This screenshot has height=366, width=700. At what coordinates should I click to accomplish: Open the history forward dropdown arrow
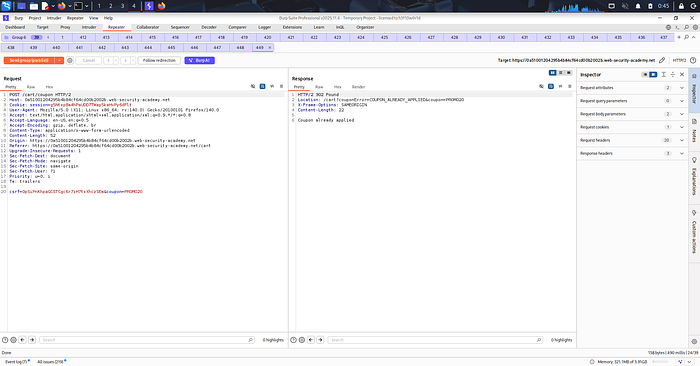(x=133, y=60)
